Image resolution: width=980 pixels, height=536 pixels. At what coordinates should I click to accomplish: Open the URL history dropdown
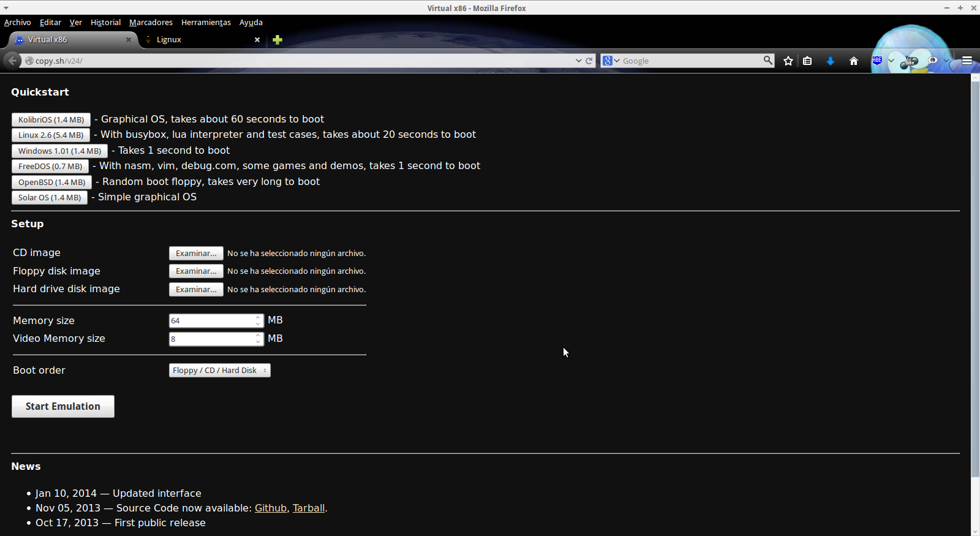(x=578, y=61)
